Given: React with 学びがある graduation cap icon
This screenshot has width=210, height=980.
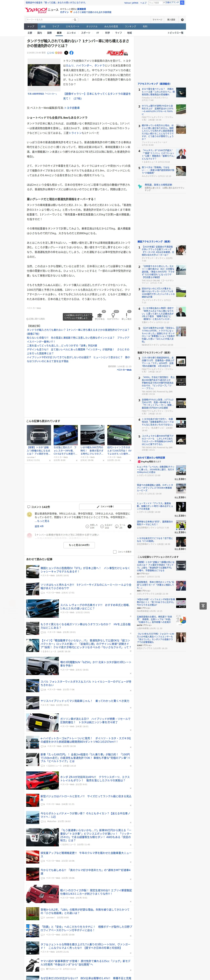Looking at the screenshot, I should pos(100,315).
